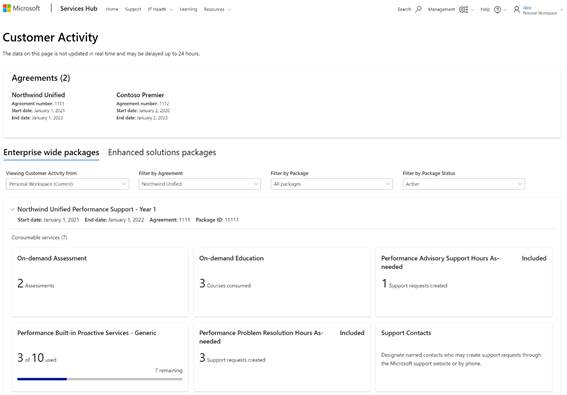This screenshot has width=567, height=395.
Task: Switch to Enhanced solutions packages tab
Action: pos(162,152)
